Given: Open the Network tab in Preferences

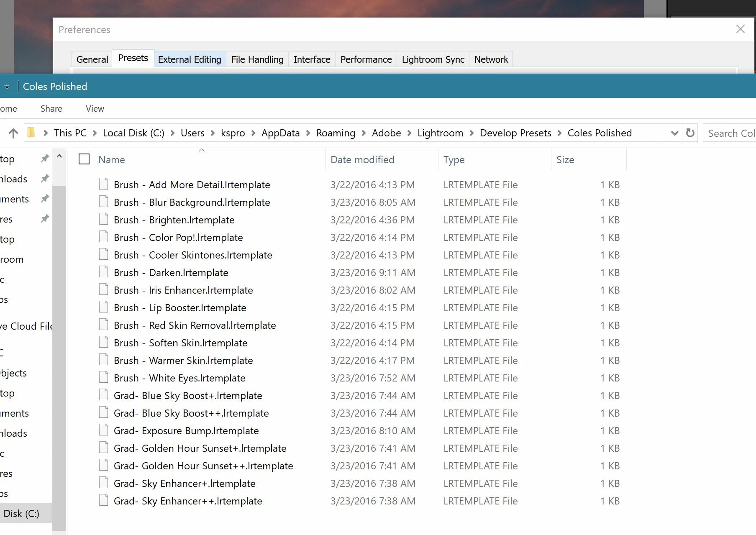Looking at the screenshot, I should pyautogui.click(x=491, y=59).
